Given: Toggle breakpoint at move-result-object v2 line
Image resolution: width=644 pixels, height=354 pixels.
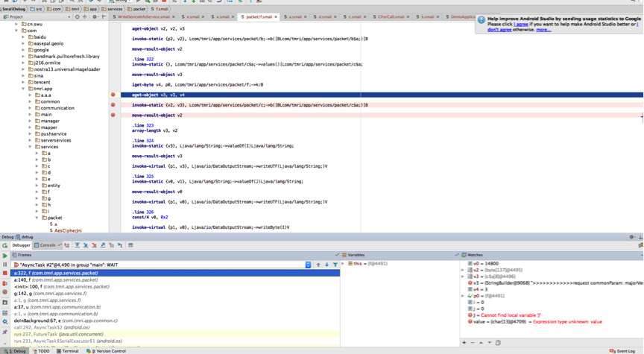Looking at the screenshot, I should (x=113, y=116).
